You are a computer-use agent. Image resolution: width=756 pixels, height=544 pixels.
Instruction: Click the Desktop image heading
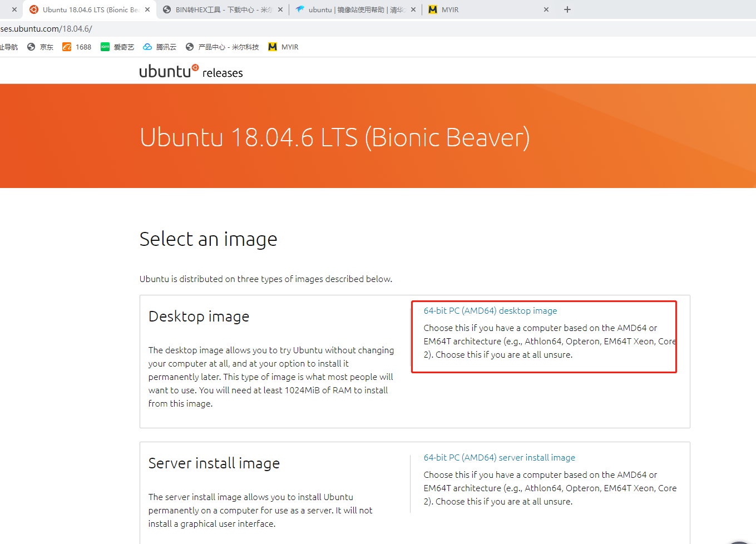click(x=199, y=316)
